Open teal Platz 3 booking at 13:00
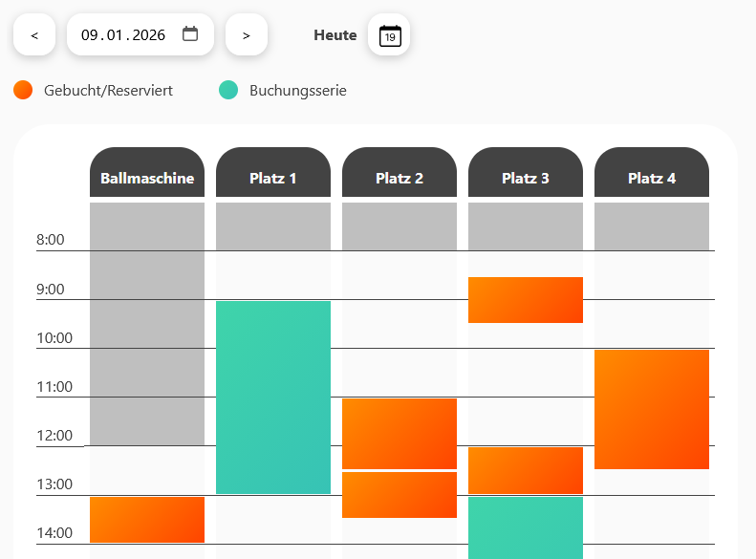This screenshot has height=559, width=756. tap(526, 527)
